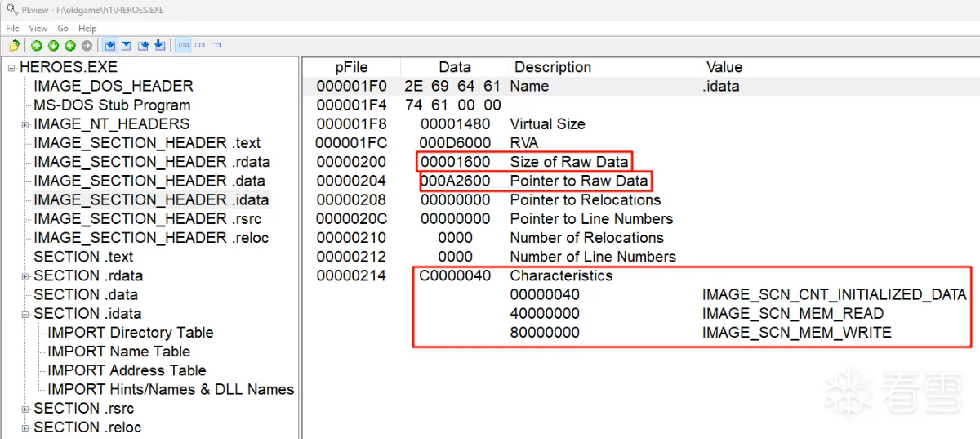This screenshot has width=980, height=439.
Task: Click the last blue down-arrow view icon
Action: pyautogui.click(x=159, y=45)
